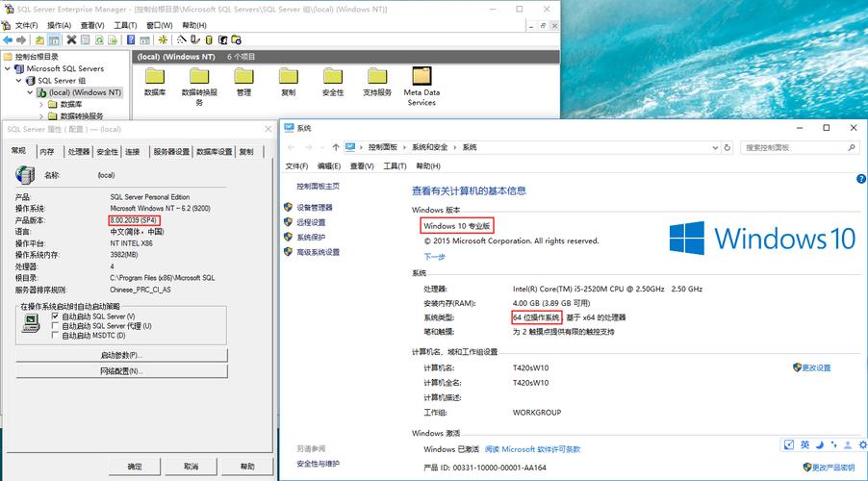Open the 支持服务 folder in right pane
Screen dimensions: 868x481
coord(377,82)
